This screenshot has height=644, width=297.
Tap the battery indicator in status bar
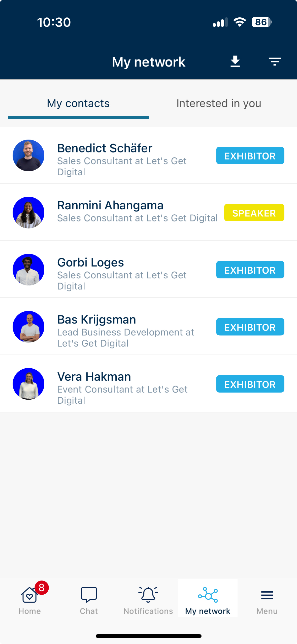262,22
